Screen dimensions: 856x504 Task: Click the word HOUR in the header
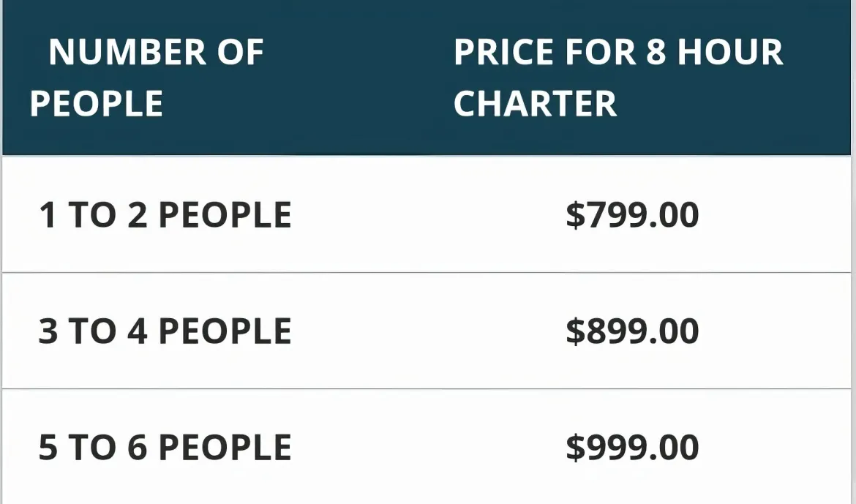point(730,53)
